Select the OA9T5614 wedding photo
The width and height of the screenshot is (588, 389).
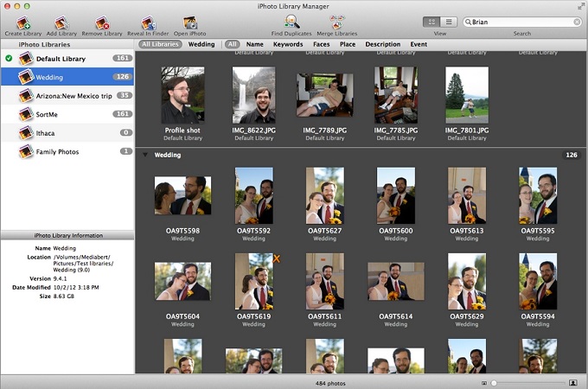pos(396,282)
